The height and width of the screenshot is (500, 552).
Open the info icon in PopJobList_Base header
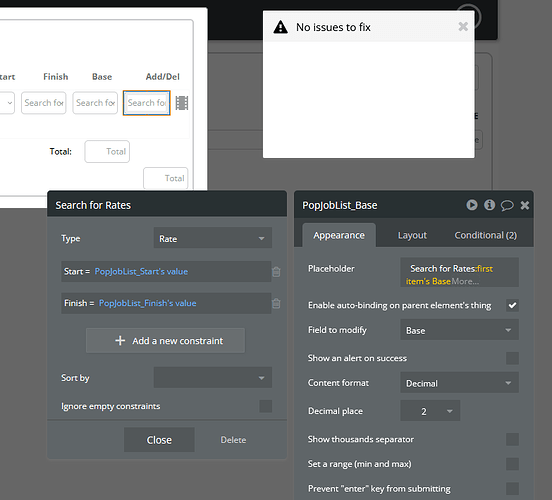tap(489, 205)
